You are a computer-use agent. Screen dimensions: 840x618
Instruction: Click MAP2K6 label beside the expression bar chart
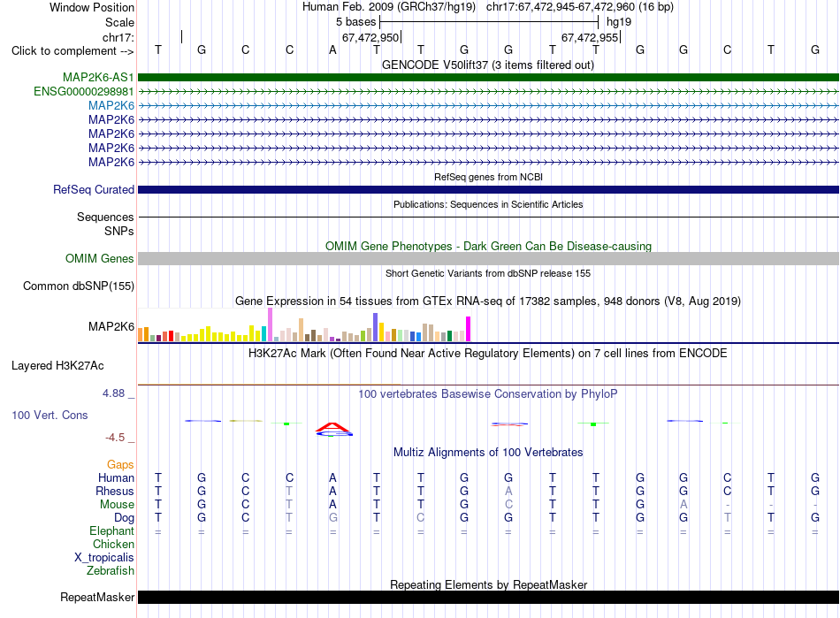click(111, 326)
